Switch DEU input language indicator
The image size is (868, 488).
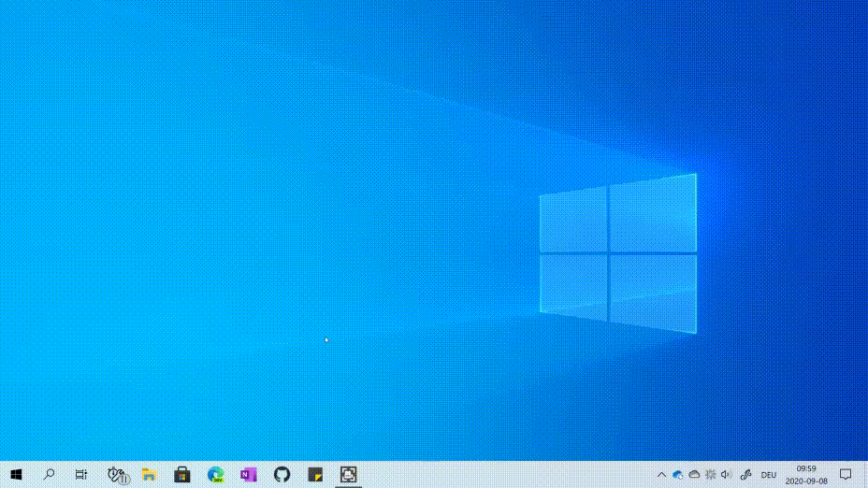pos(768,475)
